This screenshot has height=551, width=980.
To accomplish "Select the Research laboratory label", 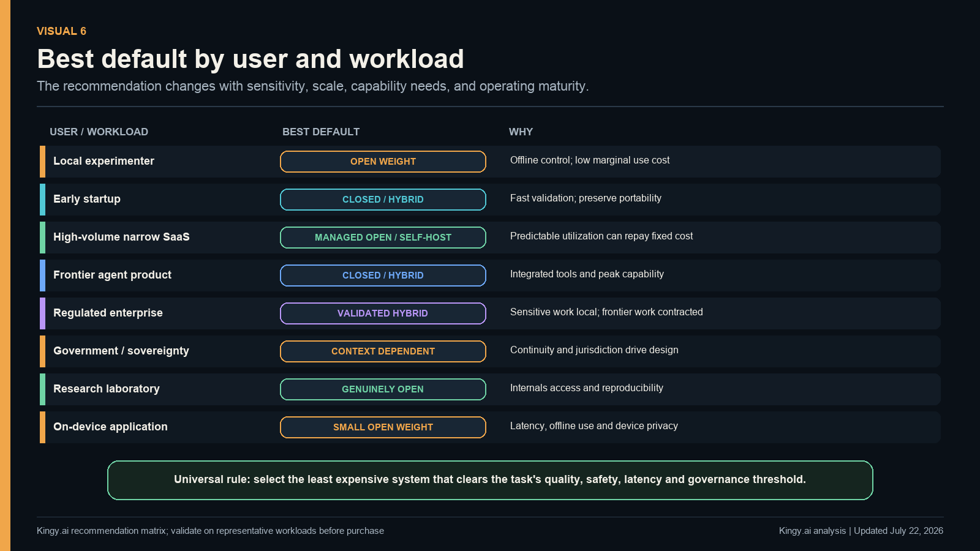I will 107,389.
